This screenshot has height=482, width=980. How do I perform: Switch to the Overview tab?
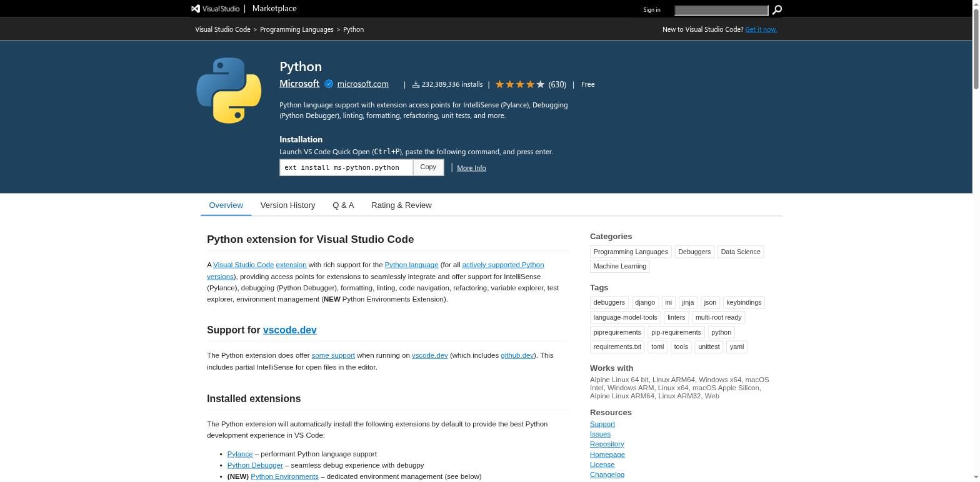click(x=226, y=205)
